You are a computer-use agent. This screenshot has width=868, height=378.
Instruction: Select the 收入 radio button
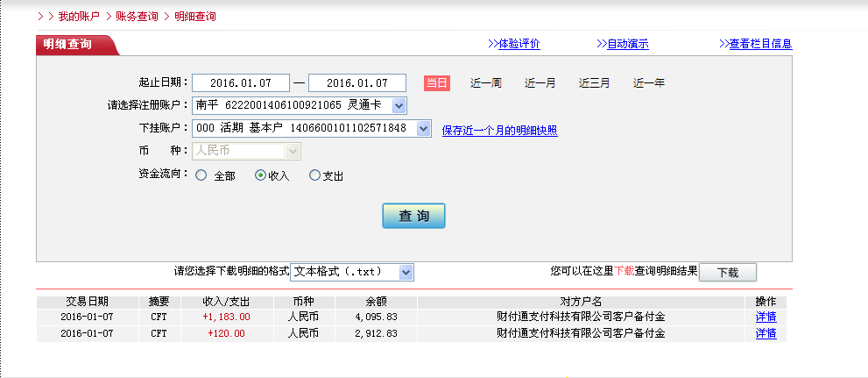(260, 175)
